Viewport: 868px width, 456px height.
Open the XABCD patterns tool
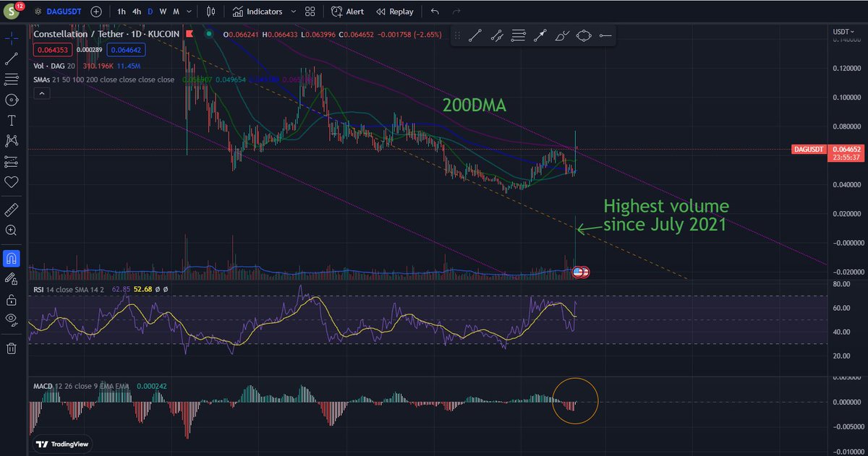pyautogui.click(x=11, y=140)
